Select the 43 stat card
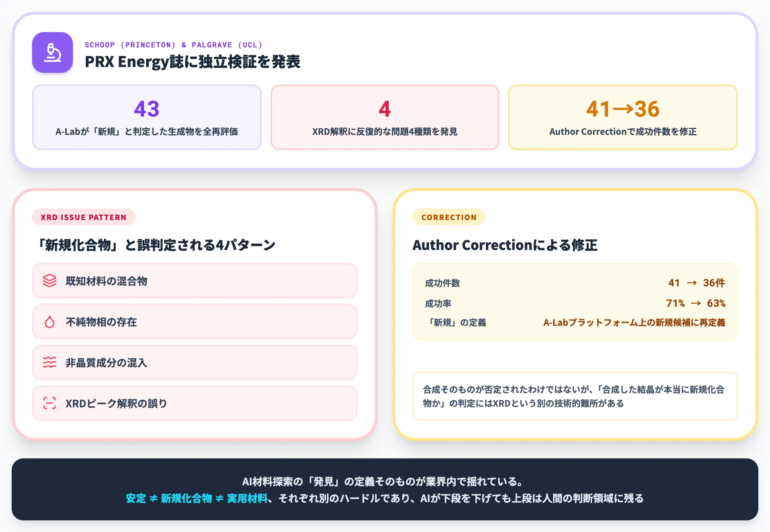Image resolution: width=770 pixels, height=532 pixels. (x=147, y=117)
